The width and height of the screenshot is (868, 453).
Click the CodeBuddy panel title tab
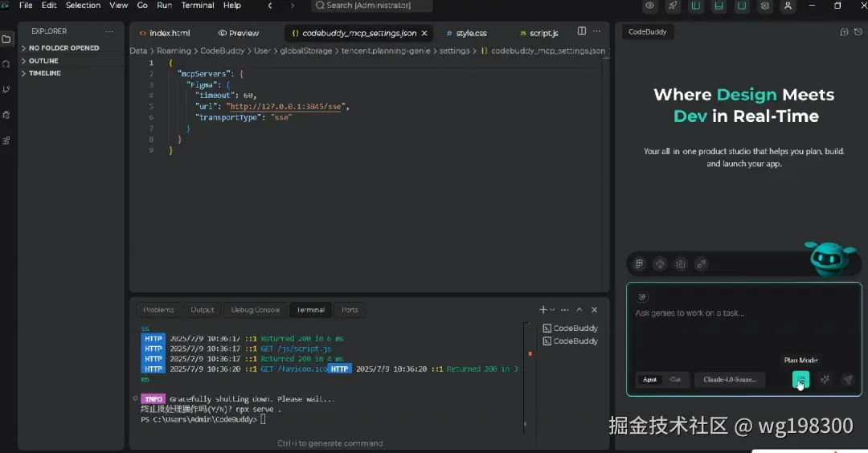[647, 32]
